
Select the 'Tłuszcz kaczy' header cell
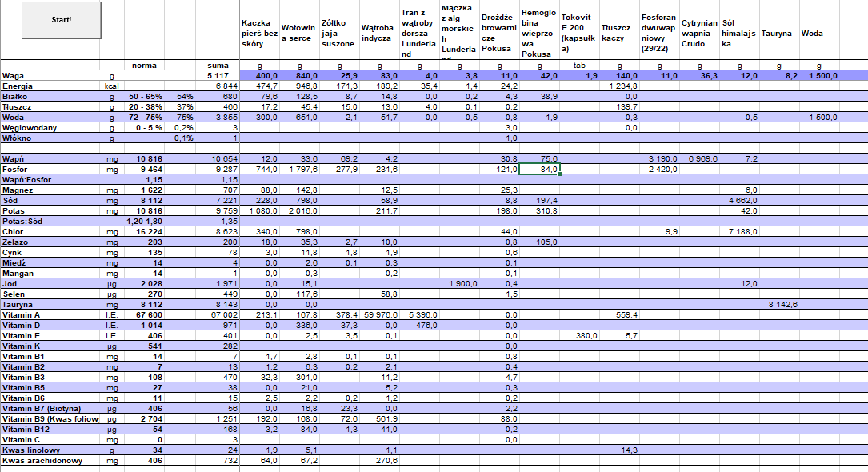(x=619, y=34)
